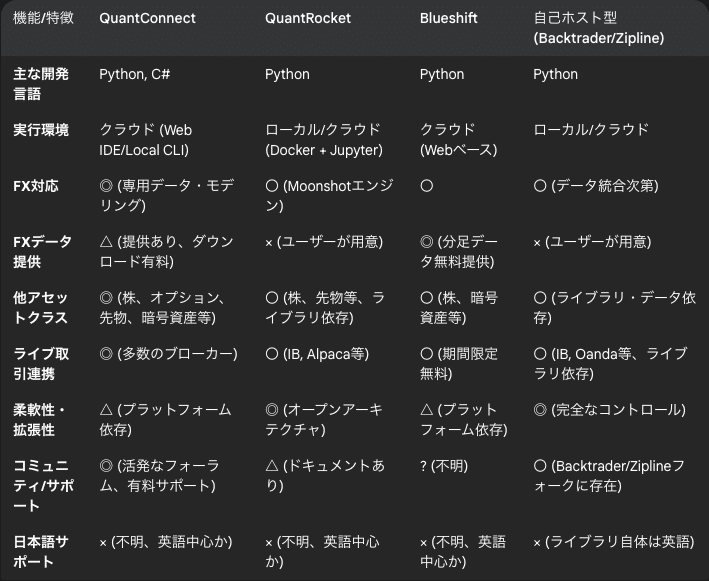
Task: Select ◎ (オープンアーキテクチャ) cell
Action: point(324,420)
